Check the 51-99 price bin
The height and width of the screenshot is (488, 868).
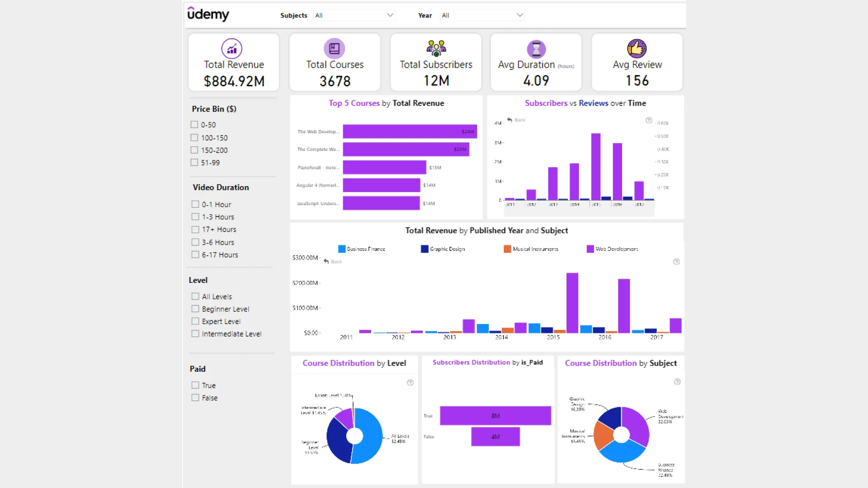click(194, 162)
